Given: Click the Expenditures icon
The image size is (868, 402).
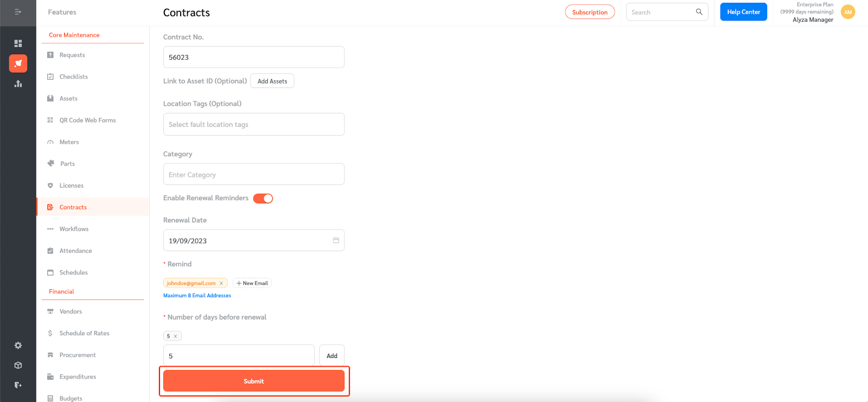Looking at the screenshot, I should (50, 377).
